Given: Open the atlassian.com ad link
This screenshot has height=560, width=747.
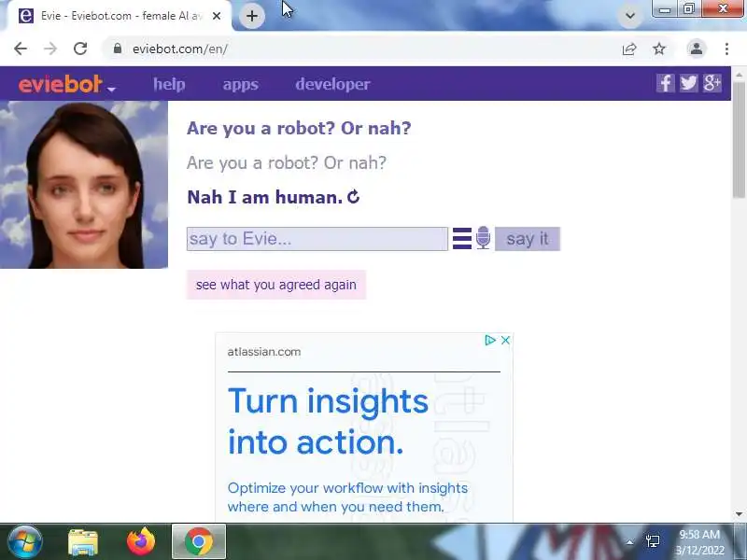Looking at the screenshot, I should pyautogui.click(x=264, y=352).
